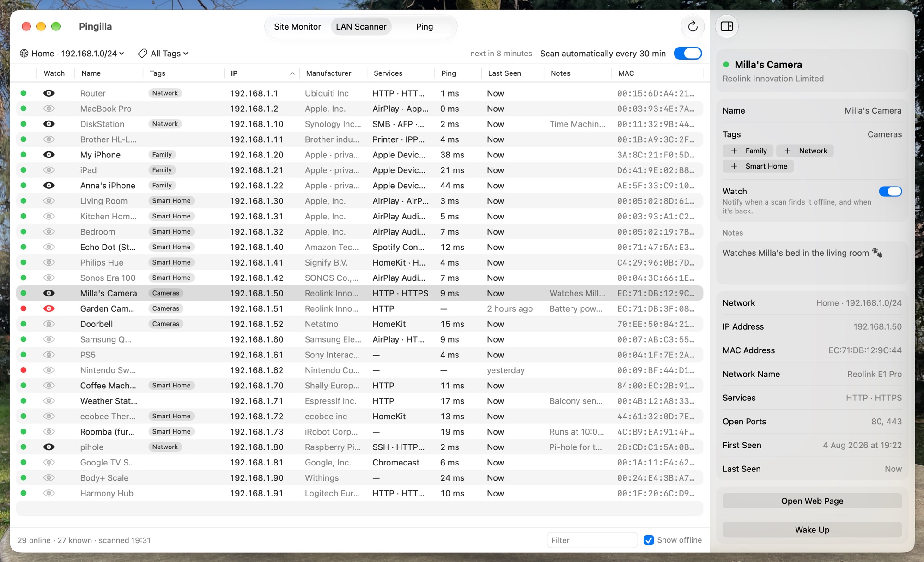Image resolution: width=924 pixels, height=562 pixels.
Task: Toggle watch eye for pihole
Action: (x=49, y=447)
